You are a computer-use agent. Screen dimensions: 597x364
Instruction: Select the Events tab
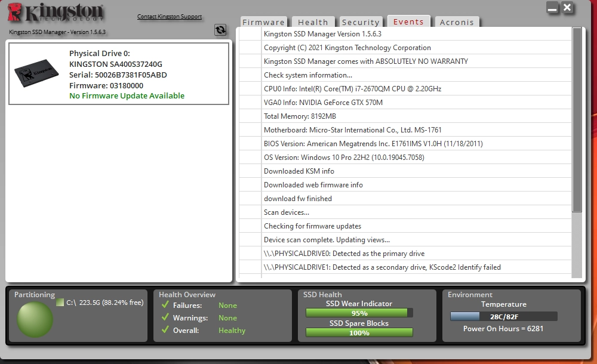pyautogui.click(x=408, y=21)
